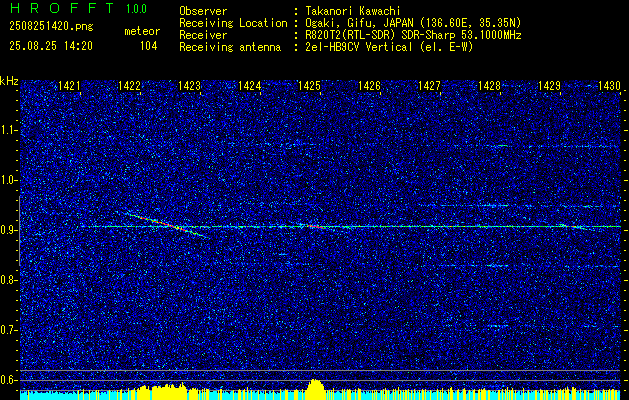
Task: Click the R820T2(RTL-SDR) receiver description
Action: (x=413, y=35)
